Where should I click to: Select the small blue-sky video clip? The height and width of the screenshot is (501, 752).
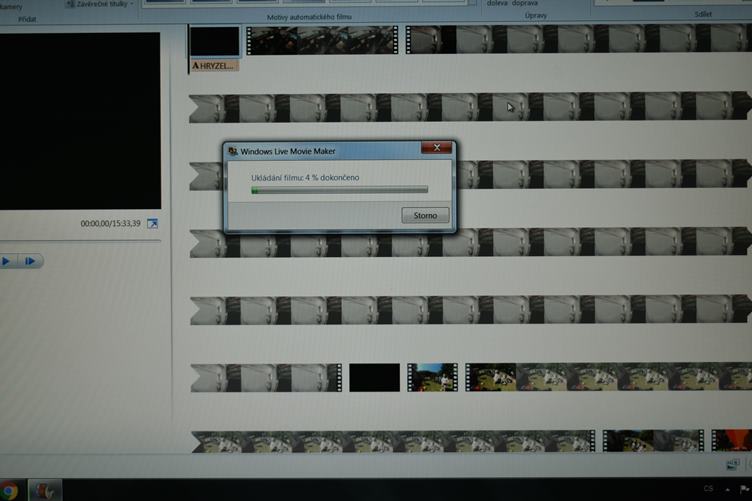coord(432,377)
